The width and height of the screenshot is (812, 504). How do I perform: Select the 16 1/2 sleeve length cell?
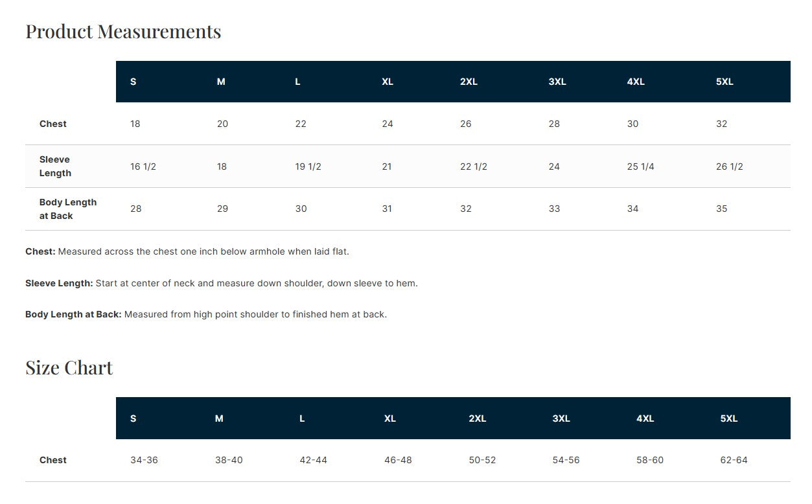point(143,166)
